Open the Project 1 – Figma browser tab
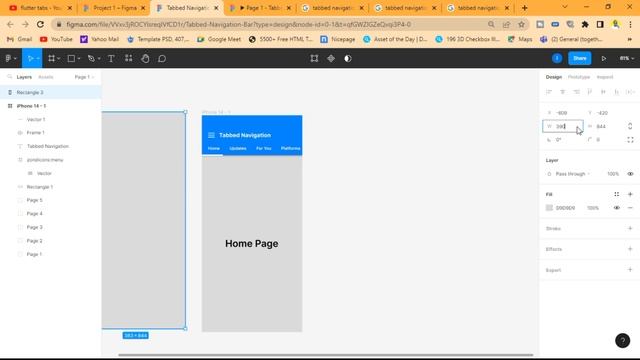The height and width of the screenshot is (360, 640). click(x=114, y=8)
